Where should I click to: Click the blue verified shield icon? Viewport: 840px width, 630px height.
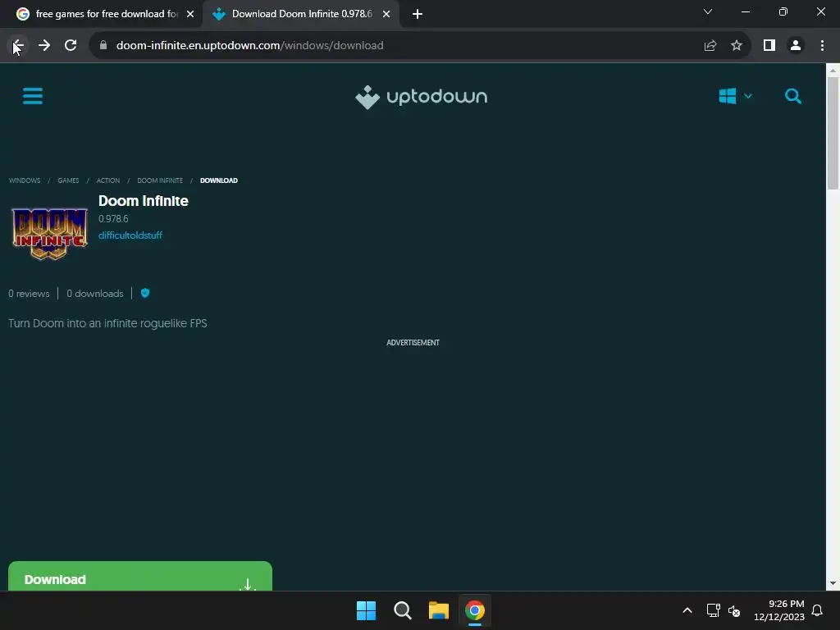(145, 293)
